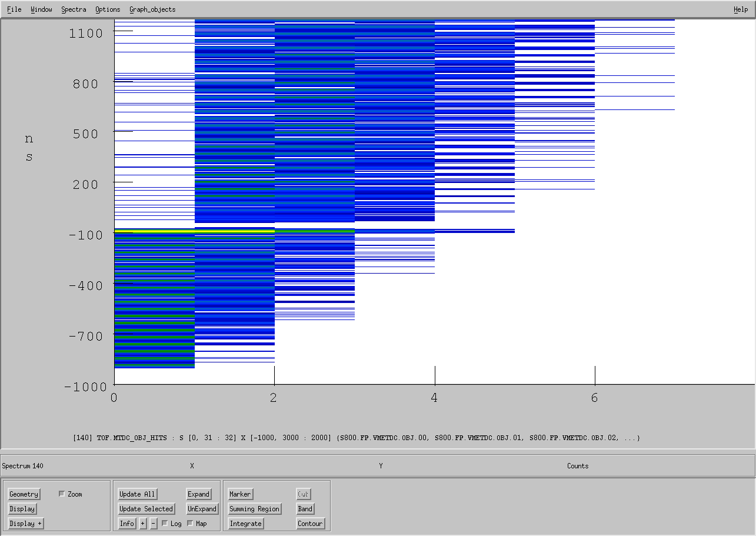Click the Update All button

pyautogui.click(x=138, y=494)
